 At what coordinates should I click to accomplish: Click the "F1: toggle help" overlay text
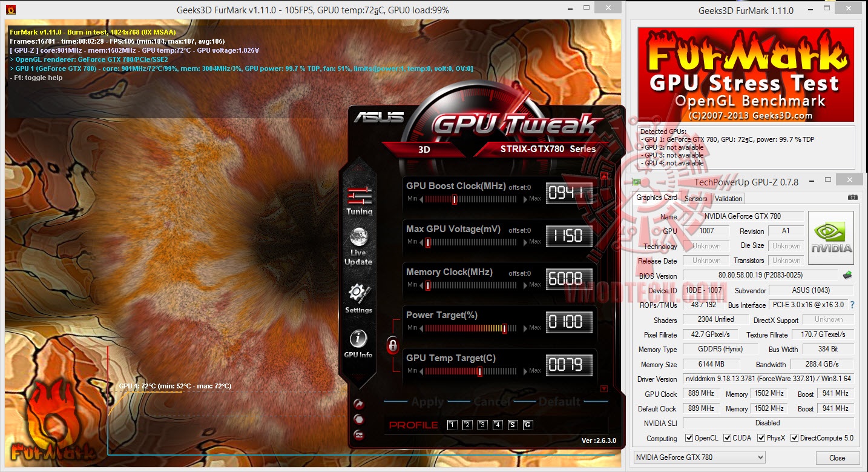pyautogui.click(x=36, y=78)
